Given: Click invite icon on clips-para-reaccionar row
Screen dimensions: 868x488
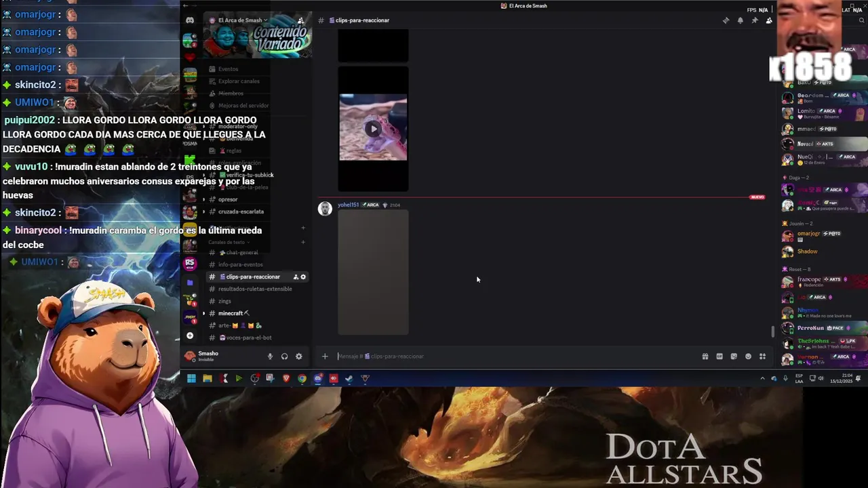Looking at the screenshot, I should pyautogui.click(x=296, y=277).
